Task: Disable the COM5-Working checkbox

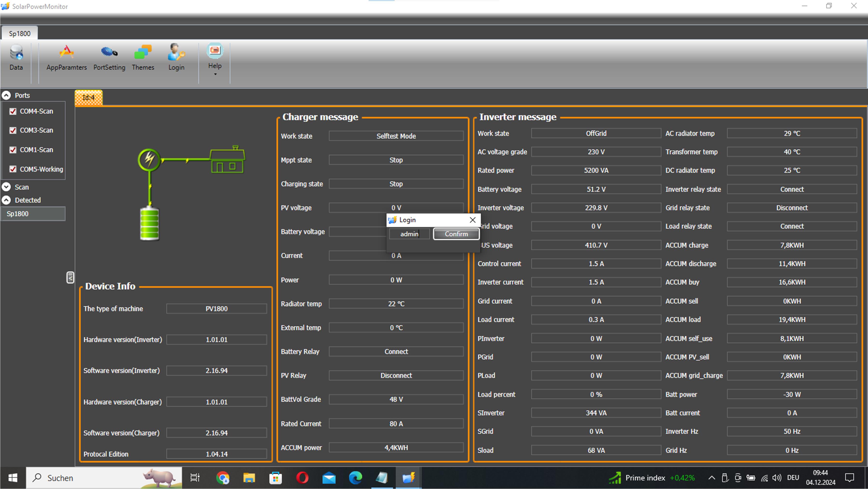Action: 13,169
